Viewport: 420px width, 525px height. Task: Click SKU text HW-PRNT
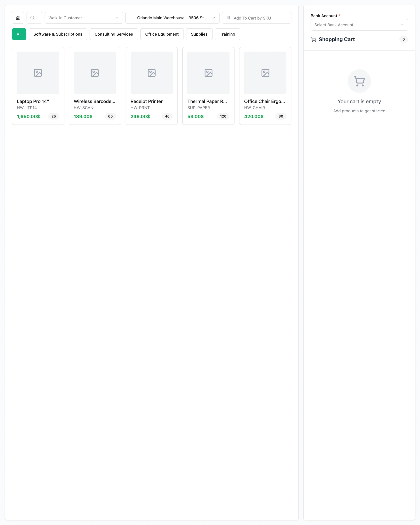coord(140,108)
